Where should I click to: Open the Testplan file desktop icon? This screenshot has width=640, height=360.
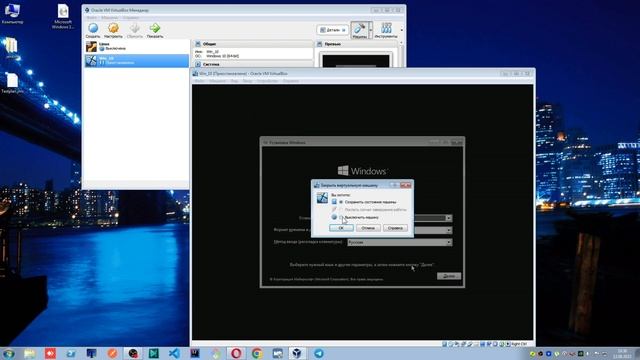coord(12,83)
